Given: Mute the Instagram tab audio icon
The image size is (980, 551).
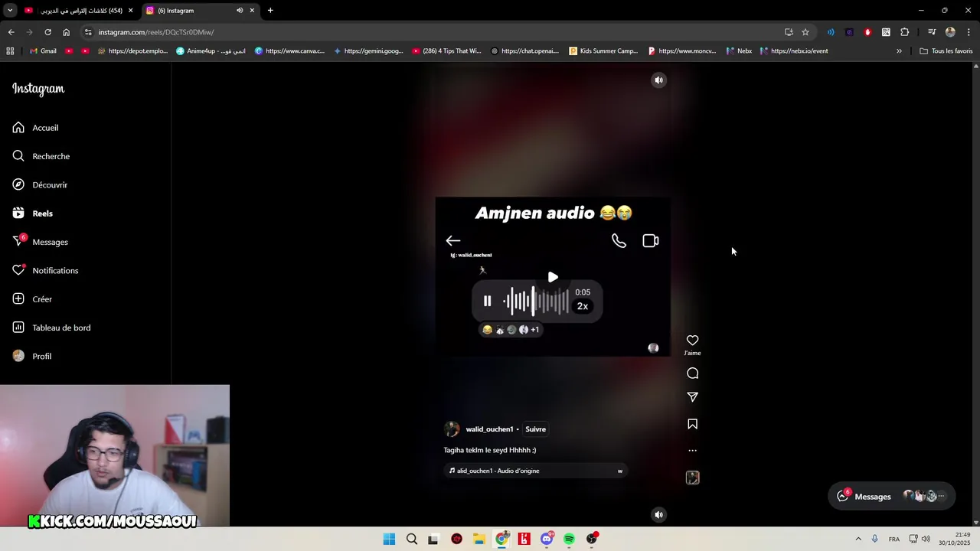Looking at the screenshot, I should [x=240, y=11].
